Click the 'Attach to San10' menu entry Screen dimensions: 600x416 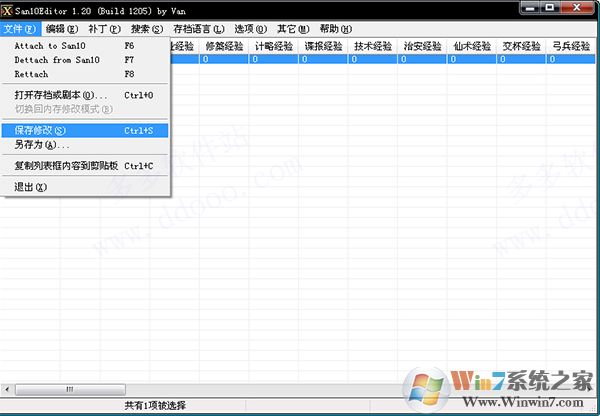pyautogui.click(x=50, y=46)
